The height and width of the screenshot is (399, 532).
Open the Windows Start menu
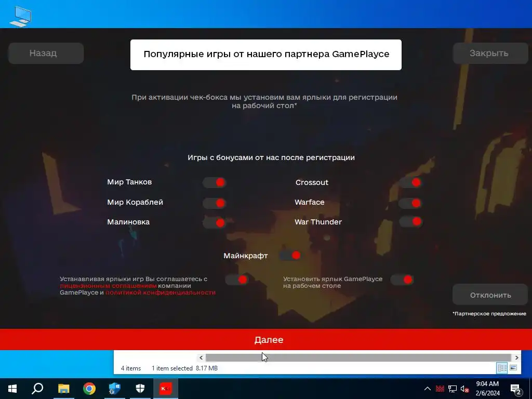[12, 389]
